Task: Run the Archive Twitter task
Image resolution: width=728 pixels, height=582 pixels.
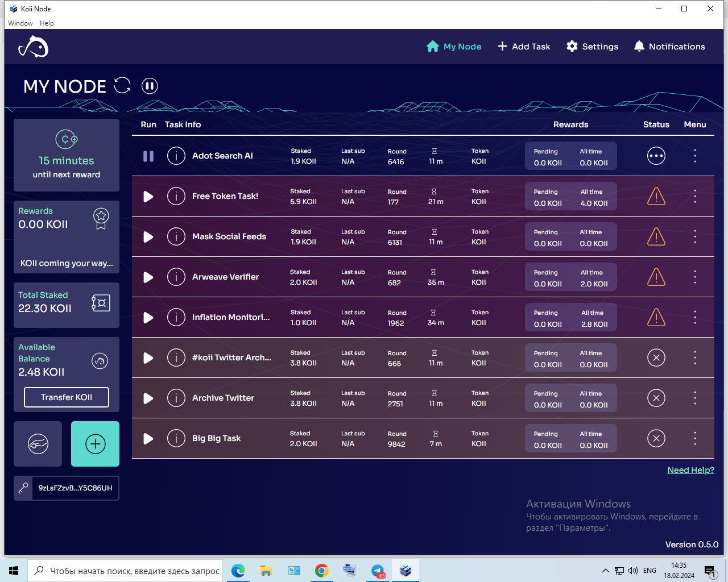Action: (x=148, y=398)
